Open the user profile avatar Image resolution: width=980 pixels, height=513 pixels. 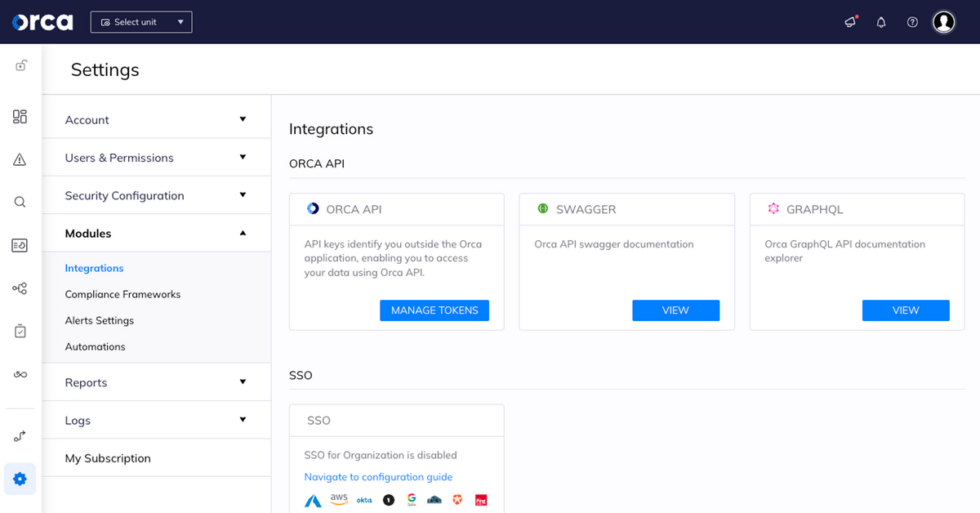[944, 22]
